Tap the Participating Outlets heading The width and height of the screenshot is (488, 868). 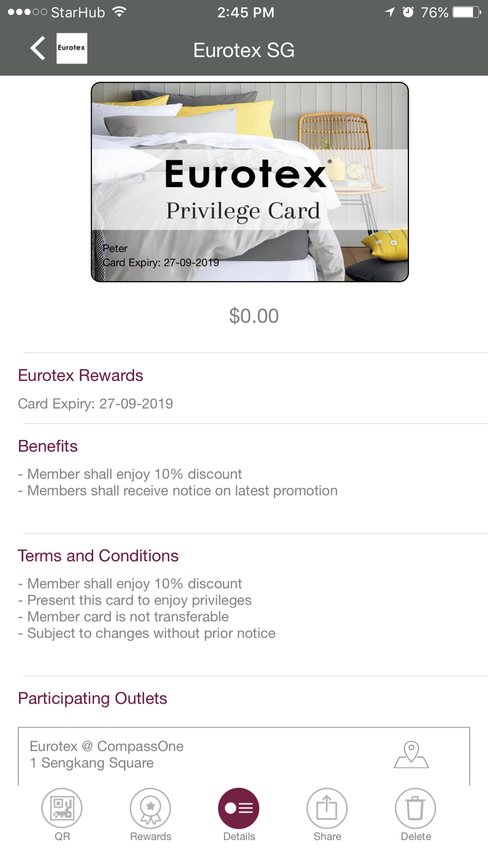pos(93,699)
